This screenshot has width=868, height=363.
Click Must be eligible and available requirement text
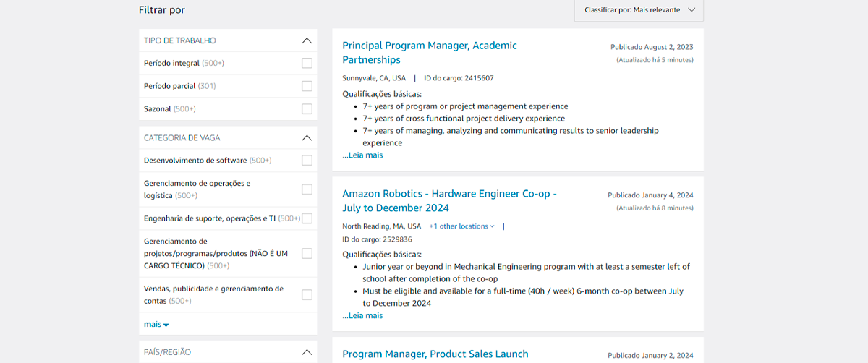click(523, 297)
